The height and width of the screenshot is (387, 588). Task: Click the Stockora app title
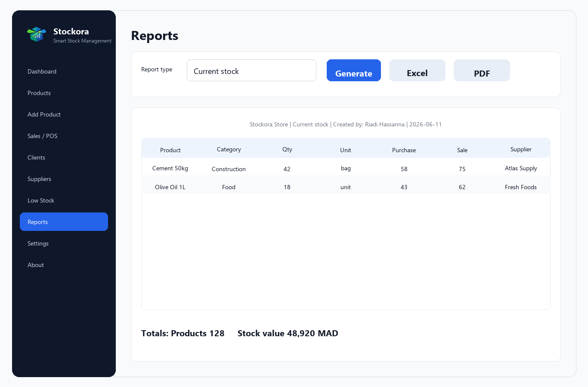71,31
